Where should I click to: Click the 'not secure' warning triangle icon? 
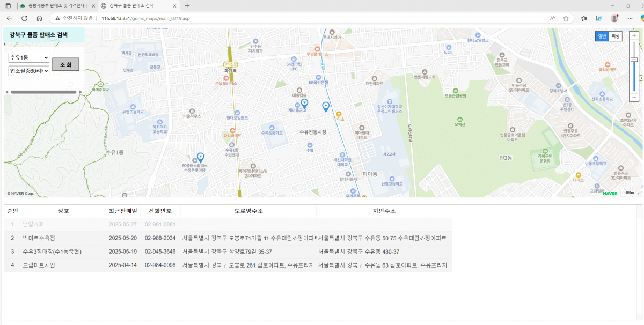pos(57,18)
